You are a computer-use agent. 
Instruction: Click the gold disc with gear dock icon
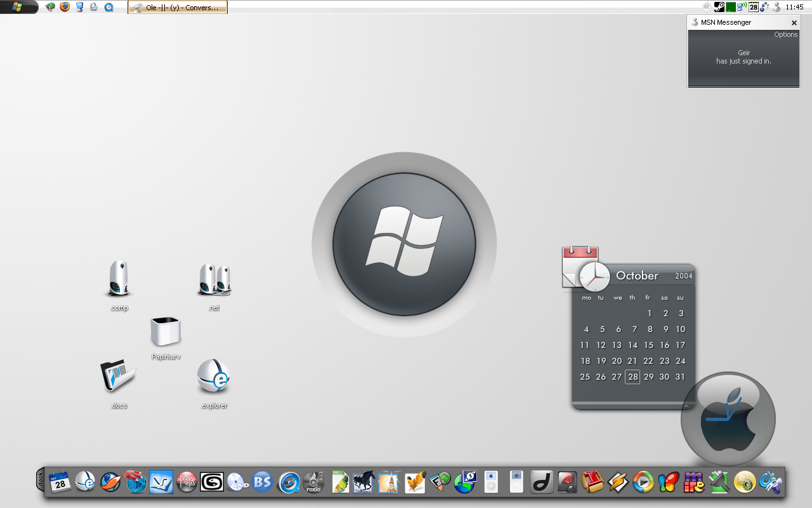745,483
